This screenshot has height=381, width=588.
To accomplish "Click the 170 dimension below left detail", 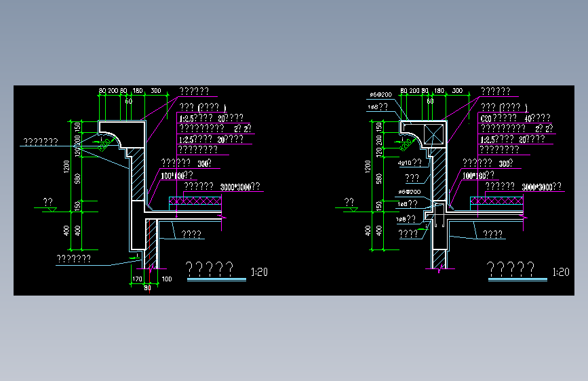I will click(137, 279).
